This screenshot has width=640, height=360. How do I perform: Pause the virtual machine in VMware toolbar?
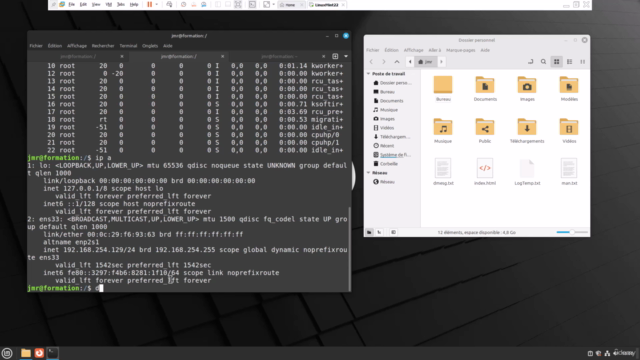point(149,4)
